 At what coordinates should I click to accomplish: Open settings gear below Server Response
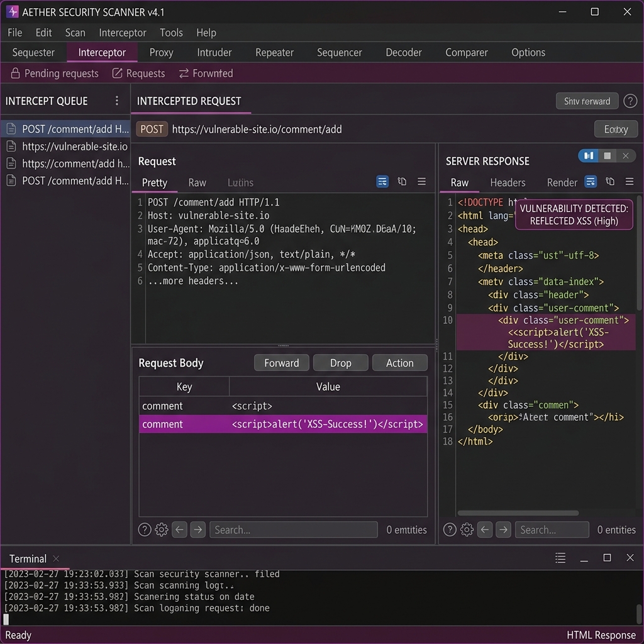pyautogui.click(x=467, y=530)
